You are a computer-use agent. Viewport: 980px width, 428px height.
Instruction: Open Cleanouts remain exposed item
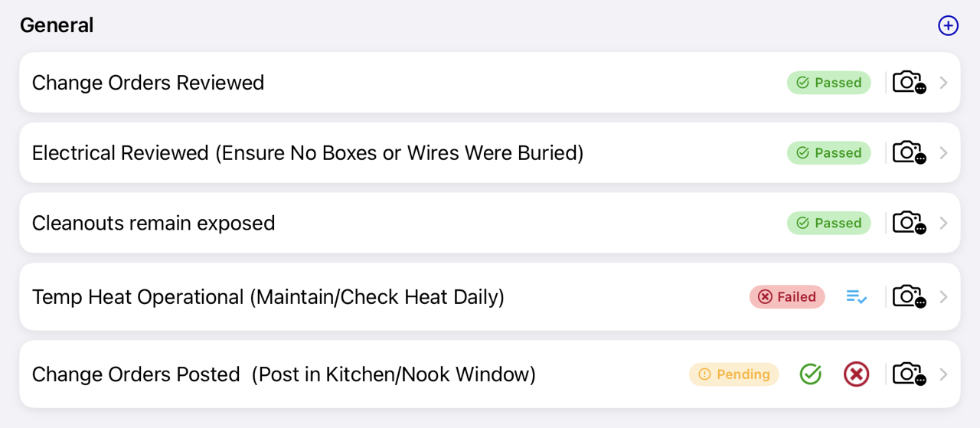[490, 223]
